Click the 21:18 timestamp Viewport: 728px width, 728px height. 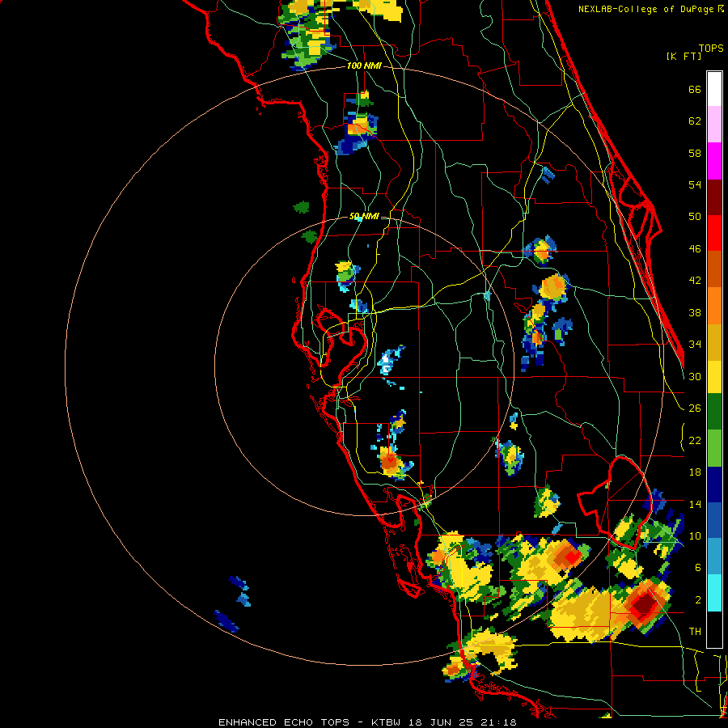[497, 722]
